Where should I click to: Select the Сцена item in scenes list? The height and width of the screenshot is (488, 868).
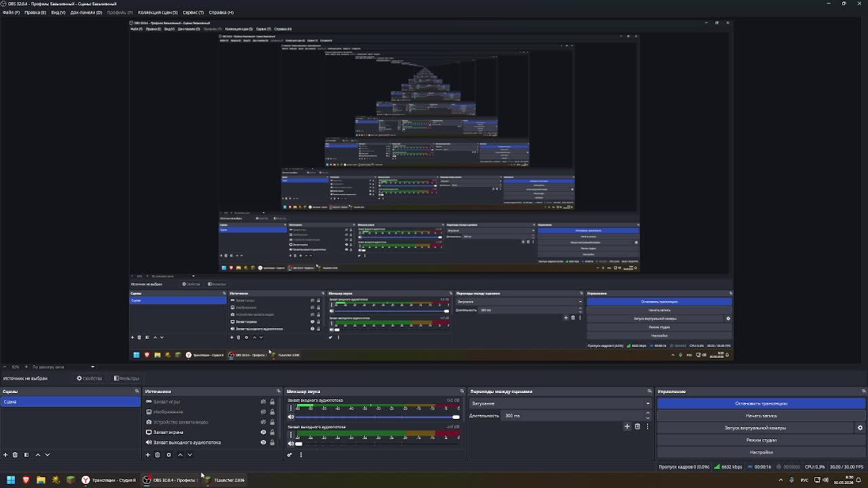pyautogui.click(x=71, y=402)
